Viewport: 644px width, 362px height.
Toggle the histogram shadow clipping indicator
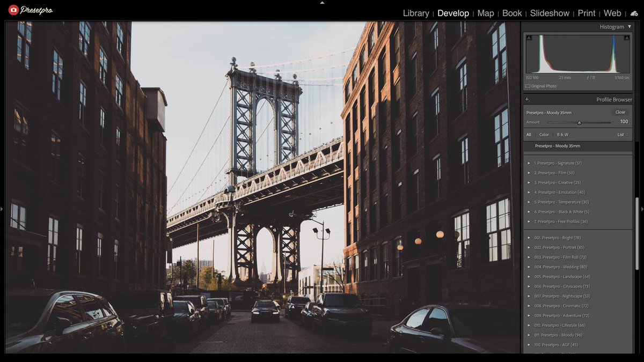(529, 38)
